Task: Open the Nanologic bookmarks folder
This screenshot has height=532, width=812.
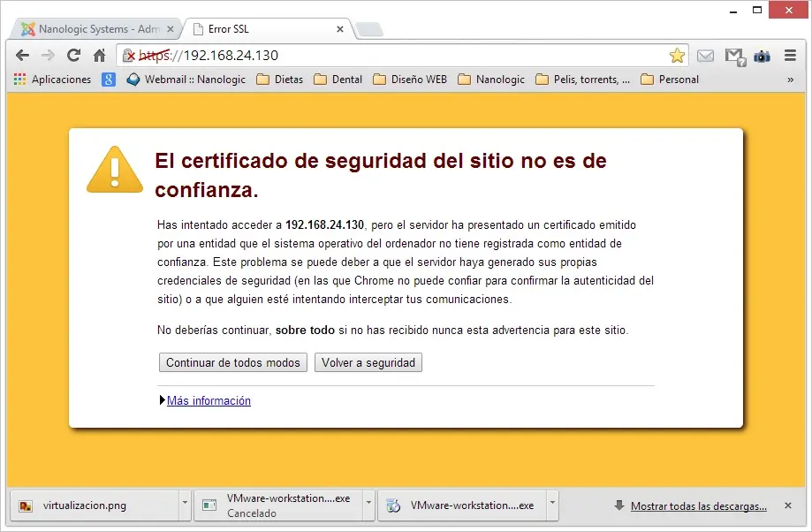Action: point(491,80)
